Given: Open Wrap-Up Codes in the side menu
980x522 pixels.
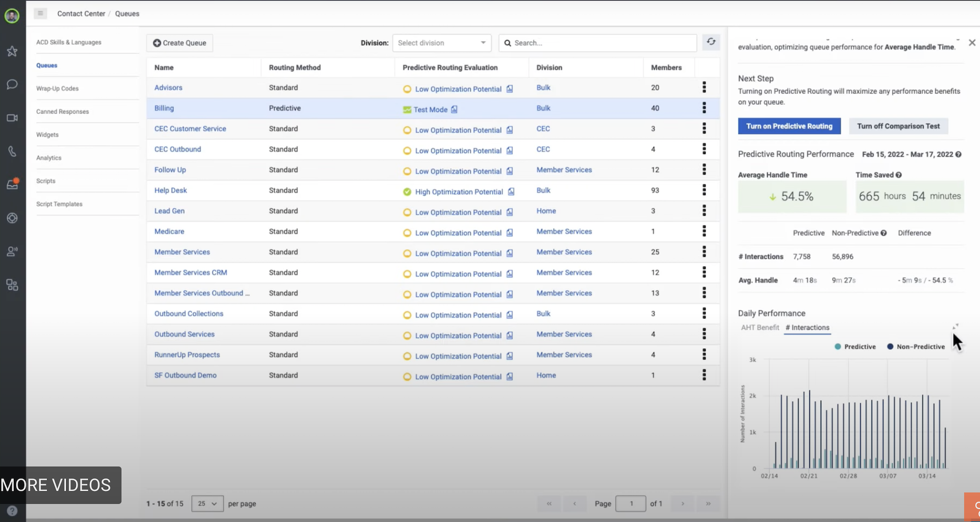Looking at the screenshot, I should pyautogui.click(x=57, y=88).
